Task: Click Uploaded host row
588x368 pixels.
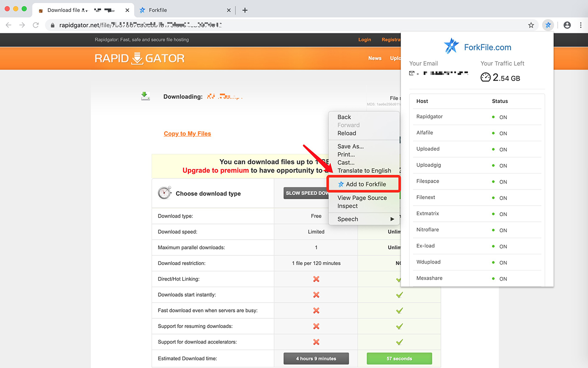Action: coord(477,149)
